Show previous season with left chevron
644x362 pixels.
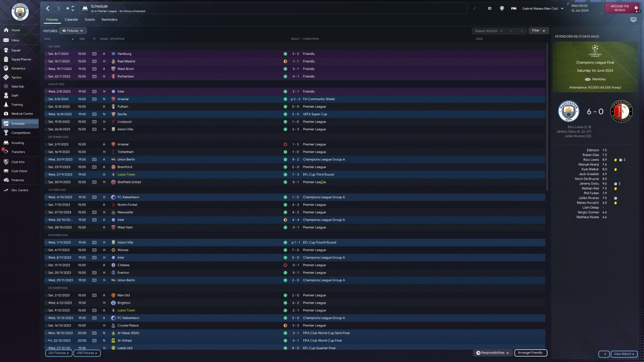coord(511,31)
